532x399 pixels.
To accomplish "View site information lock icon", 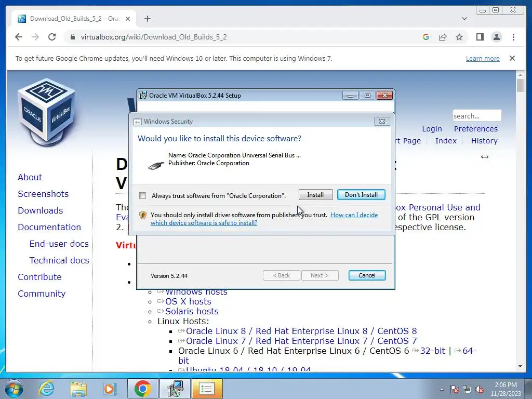I will tap(72, 37).
